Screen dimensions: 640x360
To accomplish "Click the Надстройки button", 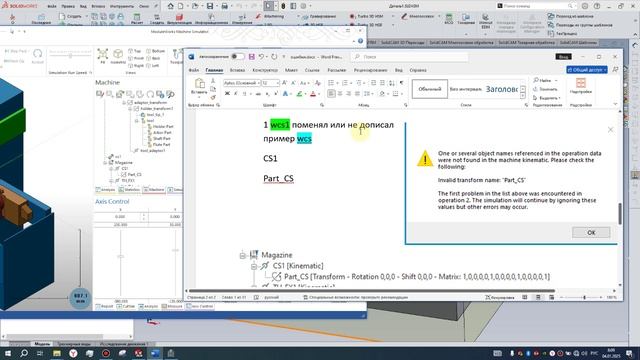I will click(580, 87).
